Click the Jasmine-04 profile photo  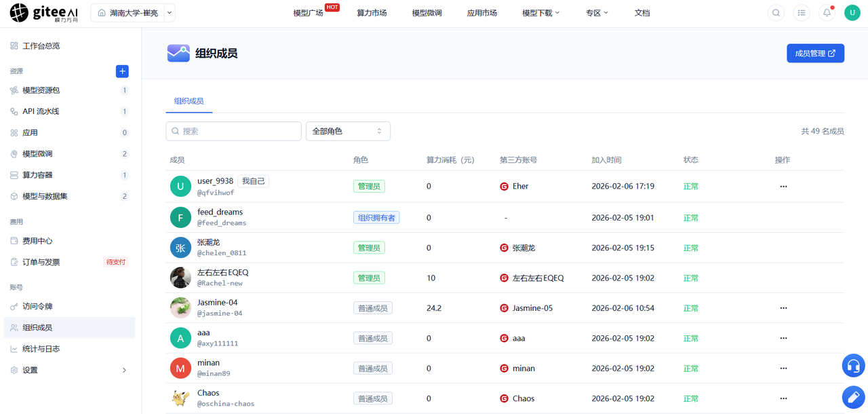pyautogui.click(x=180, y=308)
